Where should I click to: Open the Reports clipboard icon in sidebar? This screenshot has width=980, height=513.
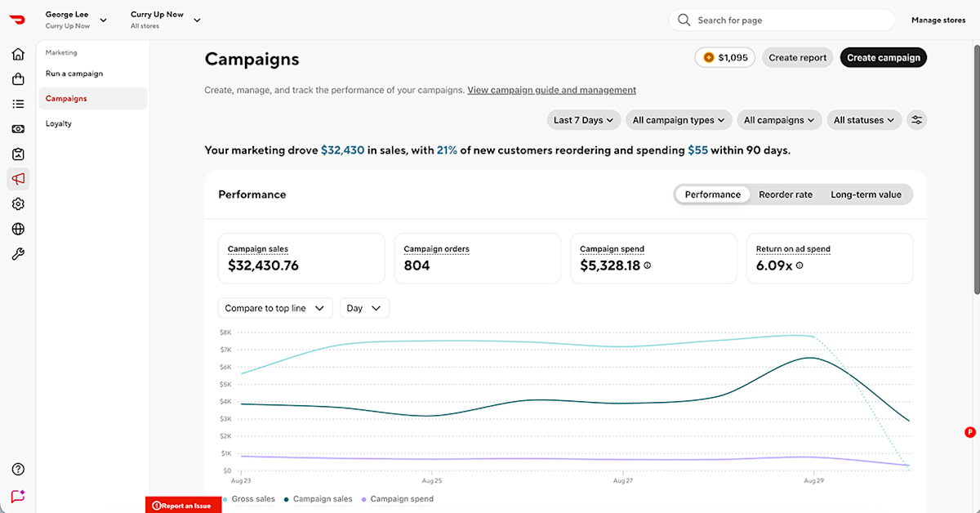point(18,154)
